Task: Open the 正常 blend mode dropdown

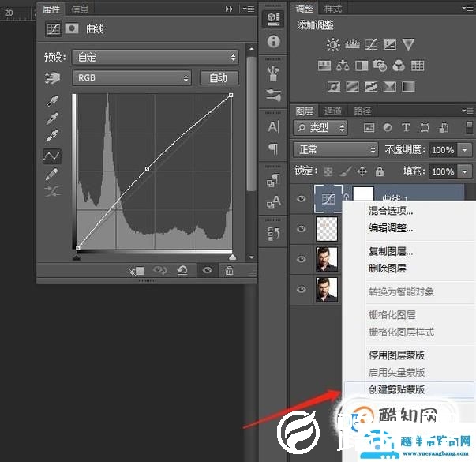Action: 335,149
